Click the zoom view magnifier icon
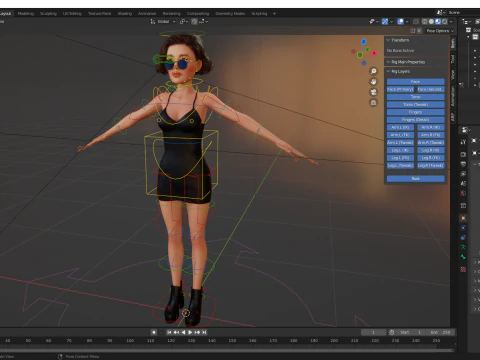 [373, 71]
